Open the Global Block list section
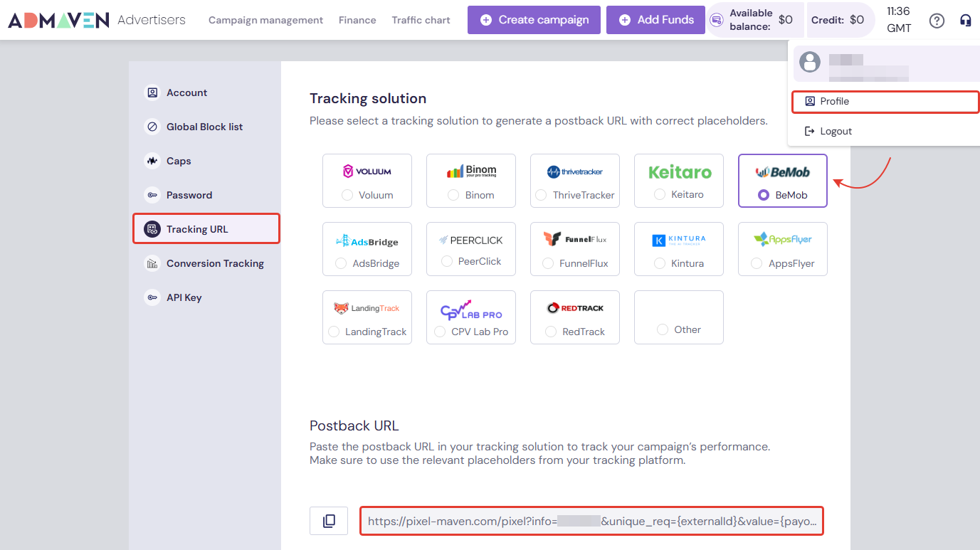This screenshot has height=550, width=980. click(x=204, y=127)
